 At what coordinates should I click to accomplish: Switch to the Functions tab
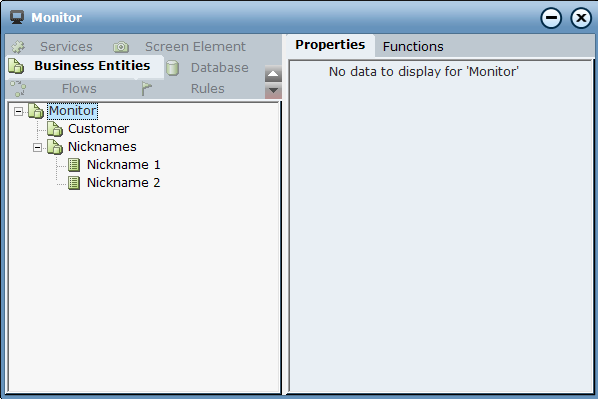click(413, 47)
